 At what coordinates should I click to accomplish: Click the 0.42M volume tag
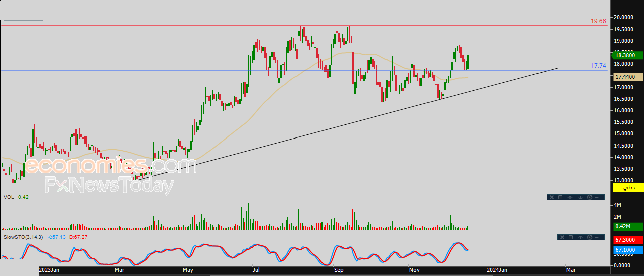pos(627,226)
